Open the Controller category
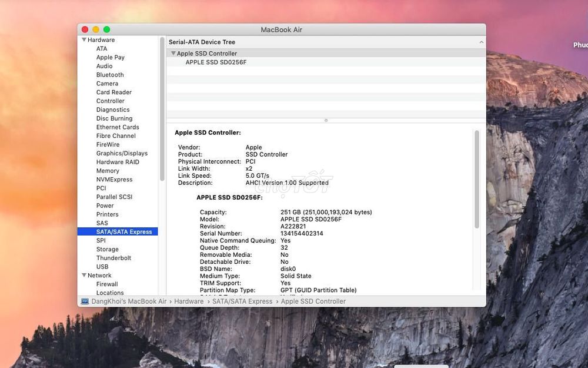The width and height of the screenshot is (588, 368). pyautogui.click(x=111, y=101)
